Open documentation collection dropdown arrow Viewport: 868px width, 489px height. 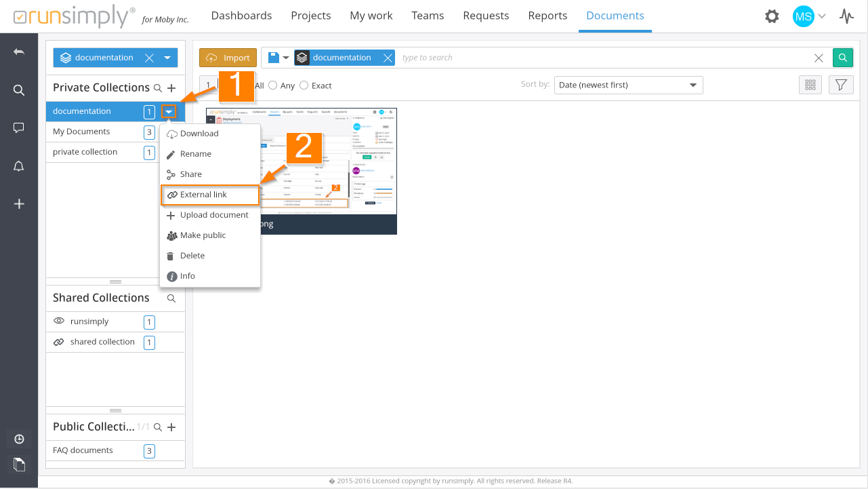[169, 111]
